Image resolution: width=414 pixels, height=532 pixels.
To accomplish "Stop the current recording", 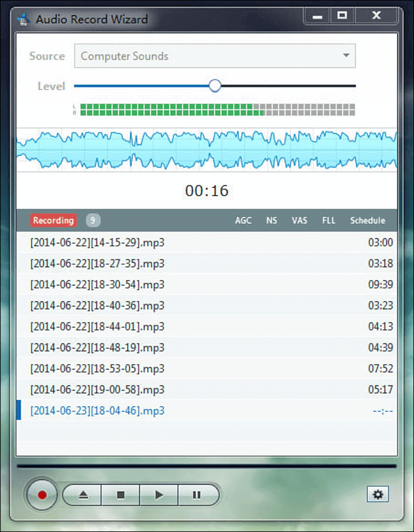I will (121, 495).
